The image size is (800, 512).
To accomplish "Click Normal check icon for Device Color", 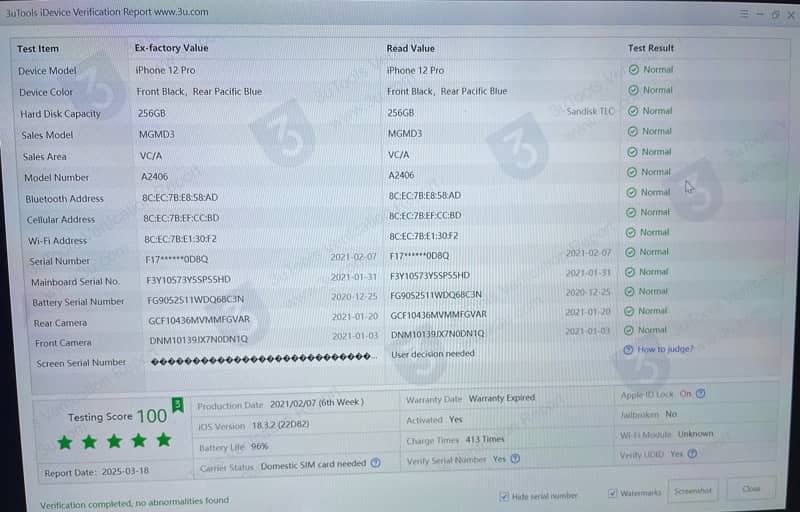I will coord(633,90).
